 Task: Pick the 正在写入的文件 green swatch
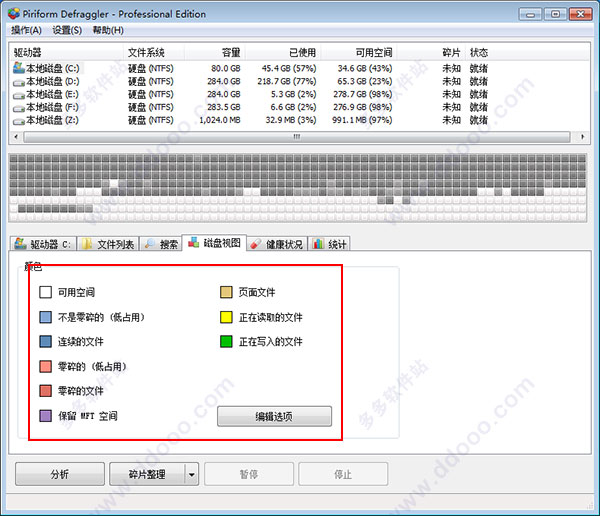[226, 341]
